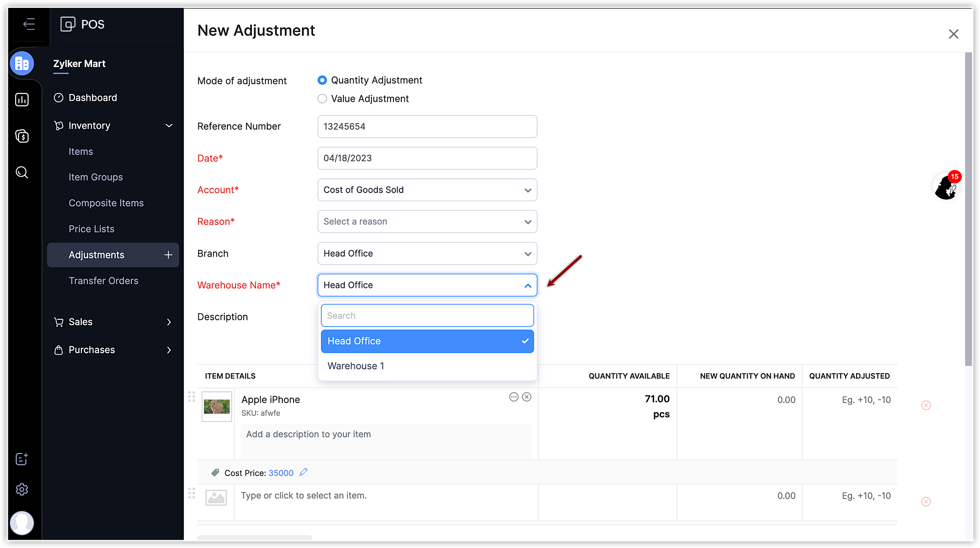
Task: Collapse the sidebar with the arrow icon
Action: point(29,24)
